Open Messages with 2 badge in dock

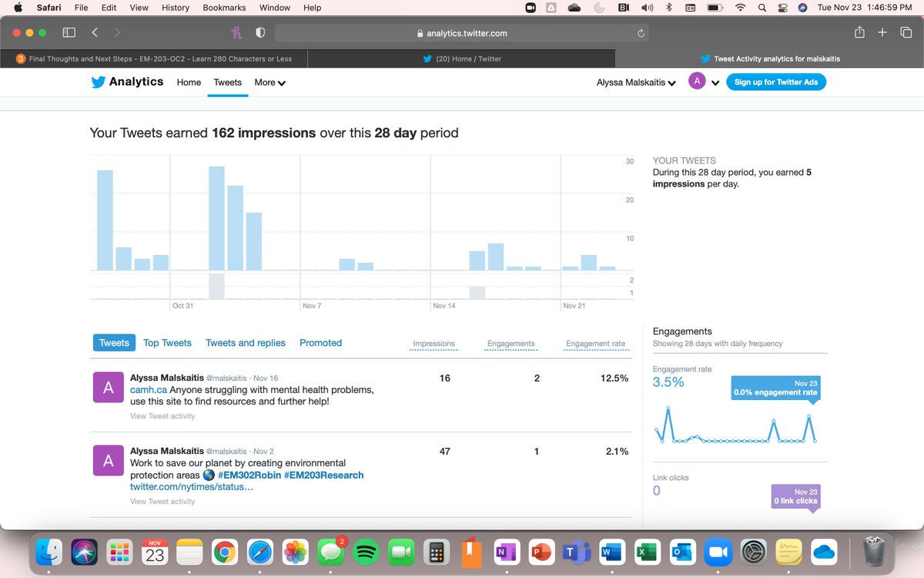coord(331,552)
